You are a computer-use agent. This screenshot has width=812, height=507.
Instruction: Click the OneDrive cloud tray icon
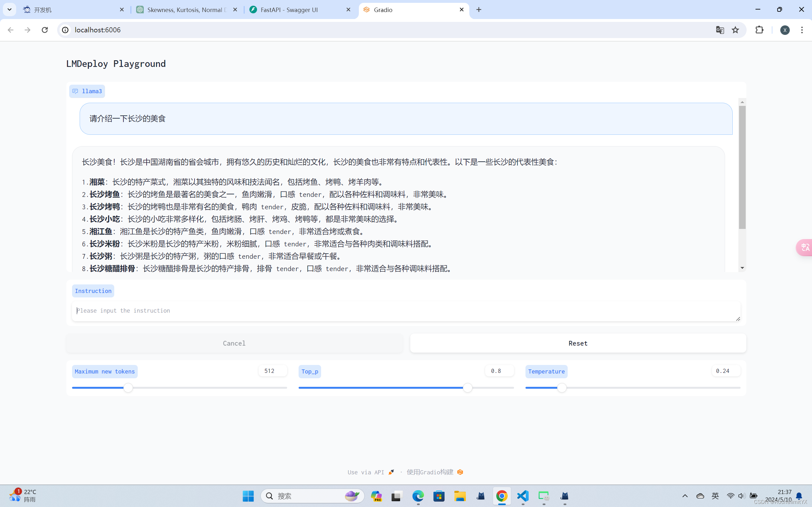tap(700, 496)
